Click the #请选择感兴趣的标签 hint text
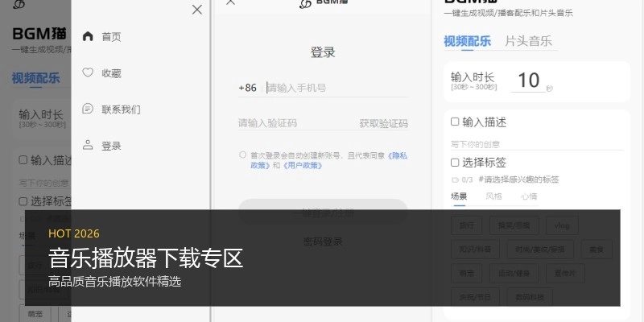This screenshot has width=644, height=322. click(x=518, y=180)
